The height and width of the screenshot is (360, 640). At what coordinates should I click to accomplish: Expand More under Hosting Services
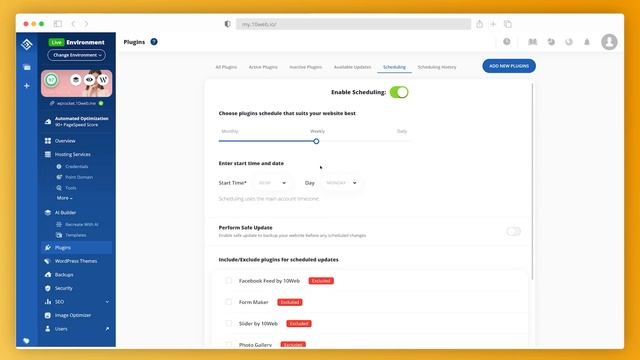64,198
